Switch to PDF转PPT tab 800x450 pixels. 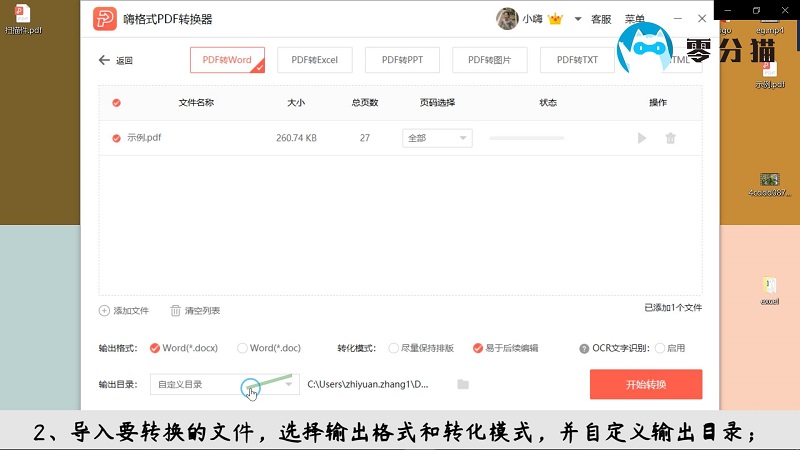pyautogui.click(x=402, y=60)
